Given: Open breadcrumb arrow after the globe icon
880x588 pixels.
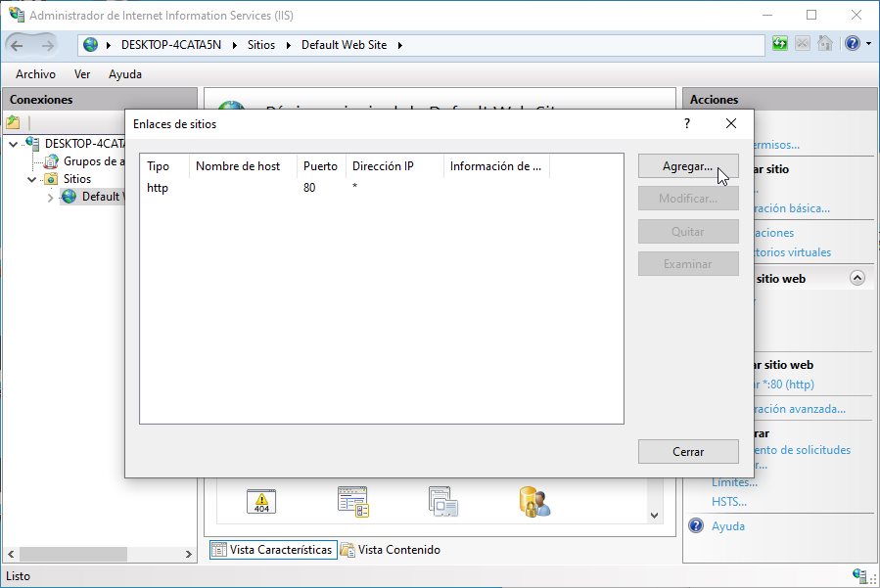Looking at the screenshot, I should click(x=109, y=45).
